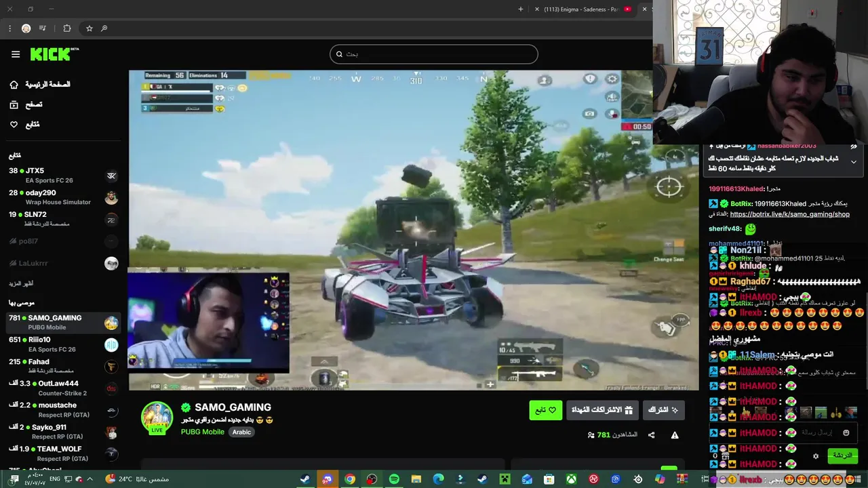Open offline channel po8l7

pyautogui.click(x=63, y=241)
